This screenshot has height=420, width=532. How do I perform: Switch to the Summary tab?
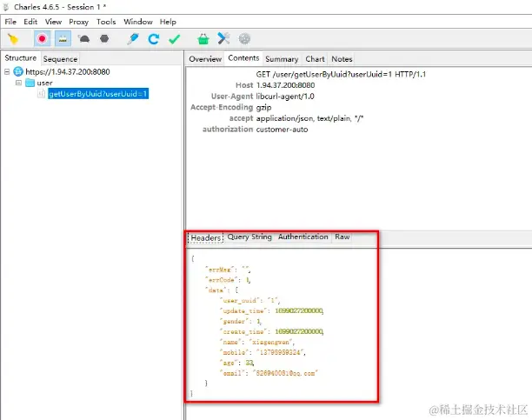pyautogui.click(x=282, y=59)
